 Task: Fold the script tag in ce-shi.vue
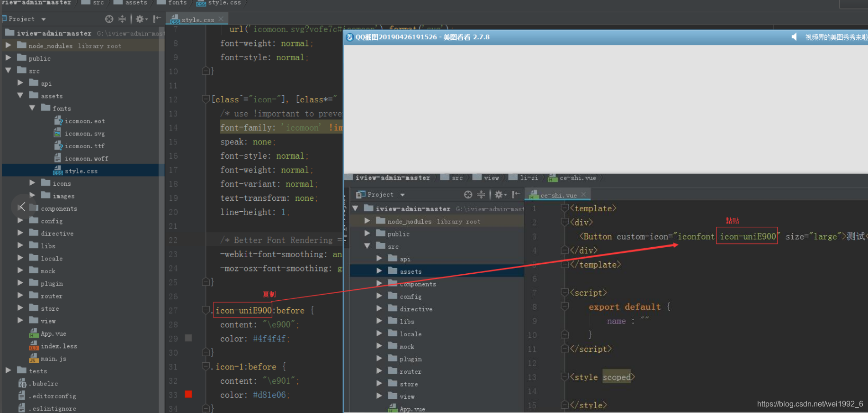[564, 292]
